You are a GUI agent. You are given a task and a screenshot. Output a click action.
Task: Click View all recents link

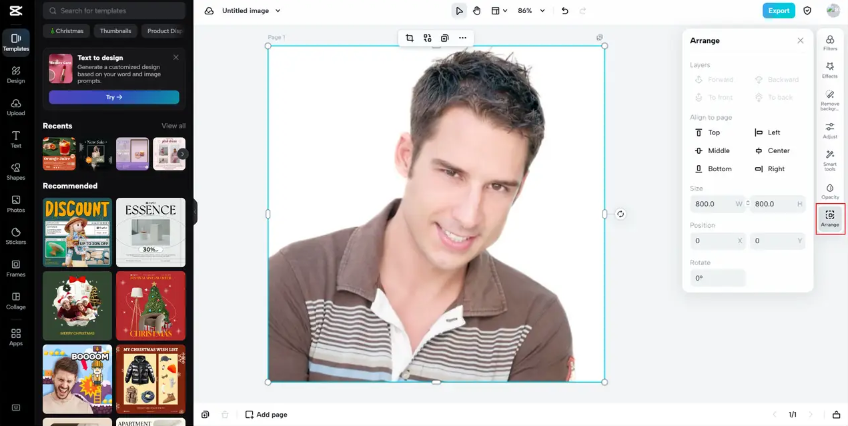point(173,125)
